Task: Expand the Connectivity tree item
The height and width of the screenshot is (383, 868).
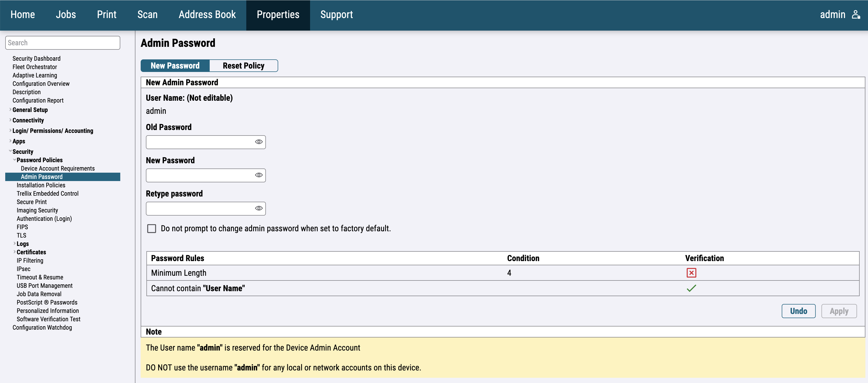Action: (x=10, y=120)
